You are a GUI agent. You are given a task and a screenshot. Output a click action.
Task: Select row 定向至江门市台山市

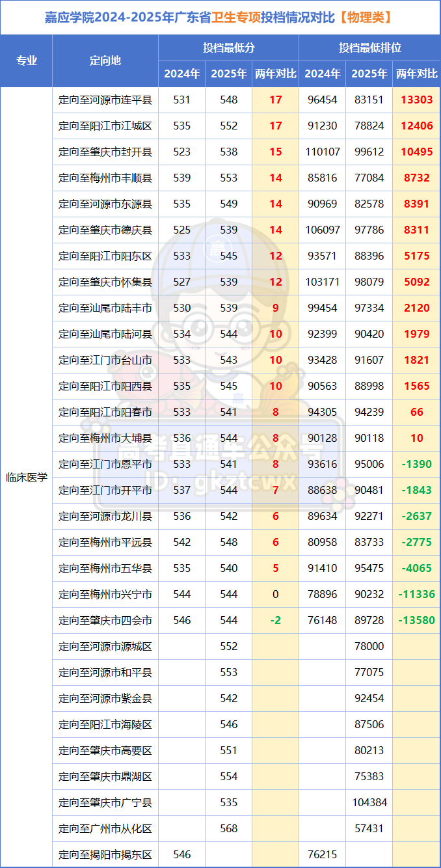coord(247,360)
